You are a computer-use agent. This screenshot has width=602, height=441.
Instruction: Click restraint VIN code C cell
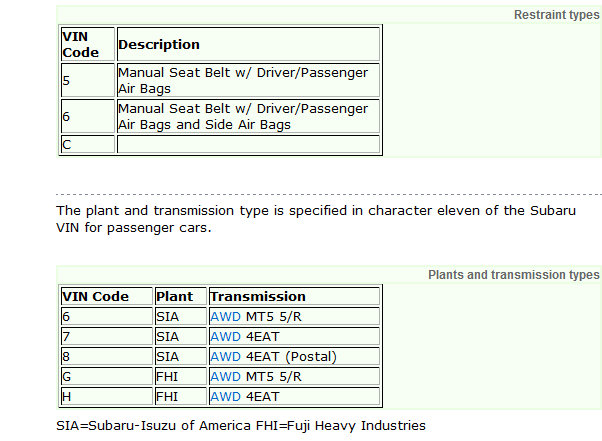87,144
